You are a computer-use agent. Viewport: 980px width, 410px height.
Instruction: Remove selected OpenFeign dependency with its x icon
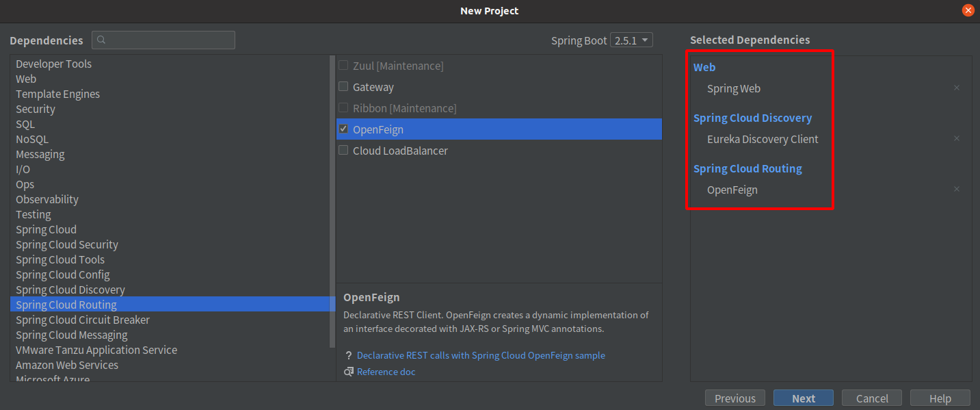click(957, 189)
